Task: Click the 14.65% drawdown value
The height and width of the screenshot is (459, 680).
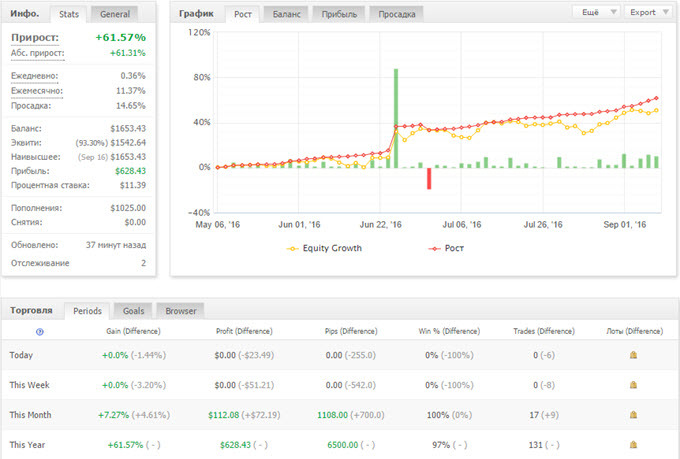Action: [x=131, y=105]
